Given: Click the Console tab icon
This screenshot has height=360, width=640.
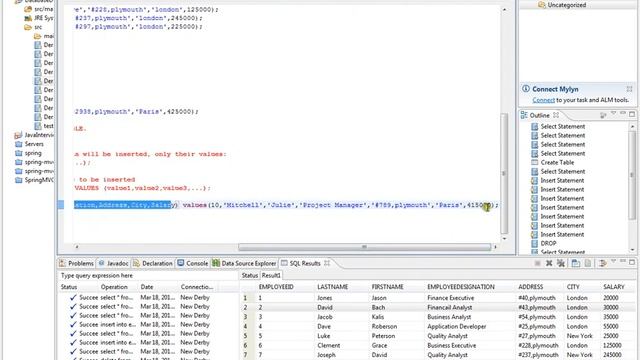Looking at the screenshot, I should 180,263.
